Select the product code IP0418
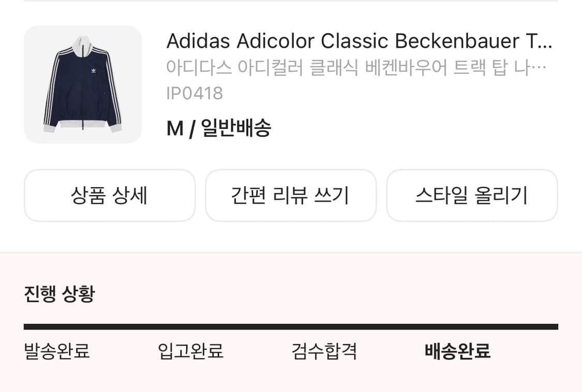The image size is (582, 392). tap(195, 94)
